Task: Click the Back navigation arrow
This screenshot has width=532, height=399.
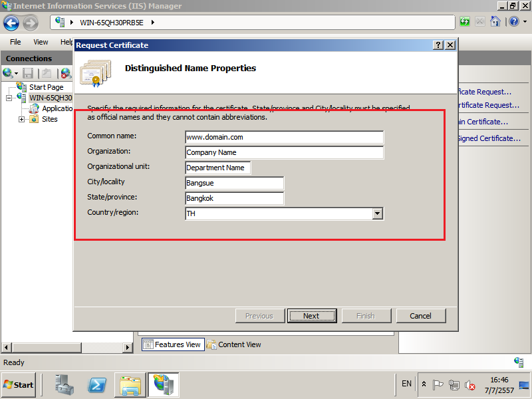Action: pyautogui.click(x=11, y=23)
